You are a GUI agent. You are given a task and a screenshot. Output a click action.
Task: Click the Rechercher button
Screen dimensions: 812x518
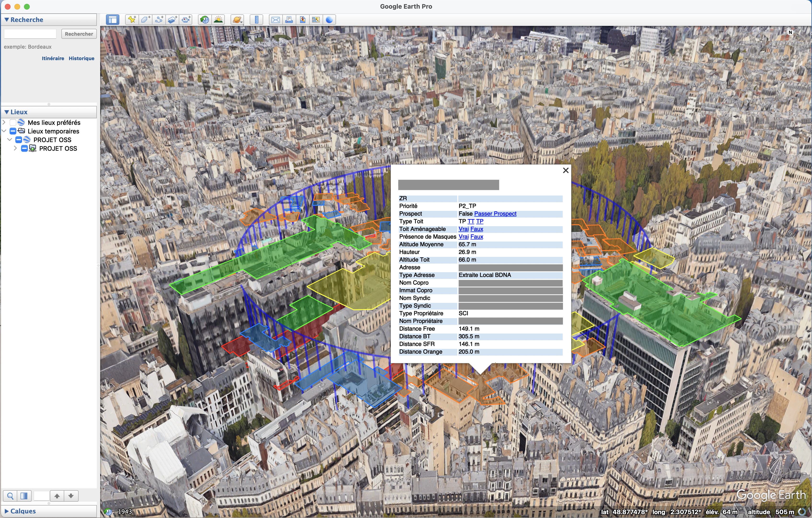(79, 34)
